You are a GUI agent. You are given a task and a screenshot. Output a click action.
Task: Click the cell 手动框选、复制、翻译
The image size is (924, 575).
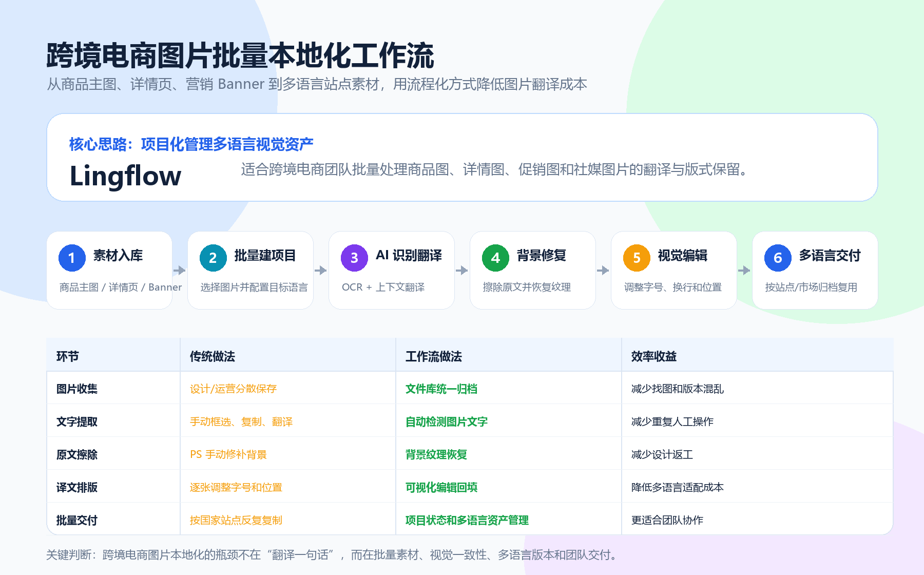(x=241, y=422)
